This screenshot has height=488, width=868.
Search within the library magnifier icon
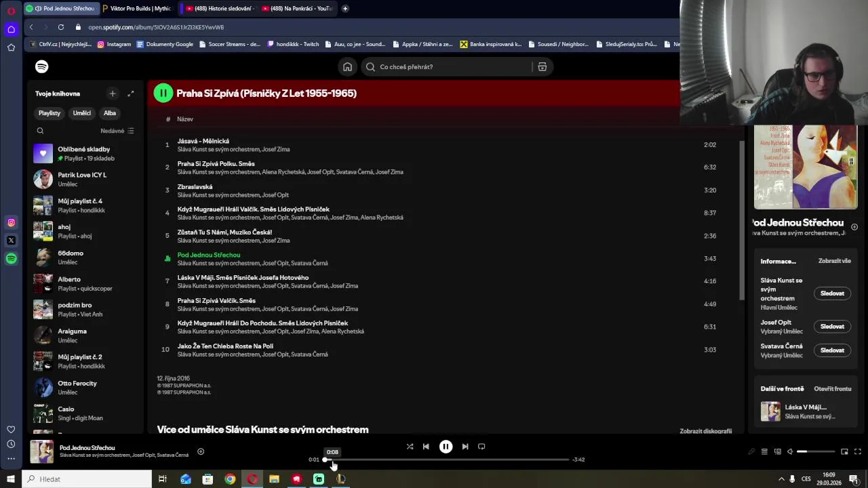(40, 131)
